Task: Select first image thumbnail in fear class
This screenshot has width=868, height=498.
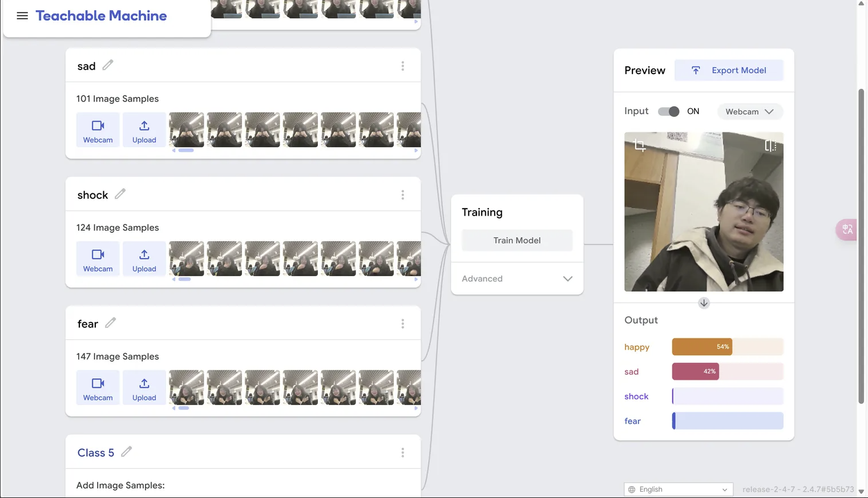Action: coord(187,388)
